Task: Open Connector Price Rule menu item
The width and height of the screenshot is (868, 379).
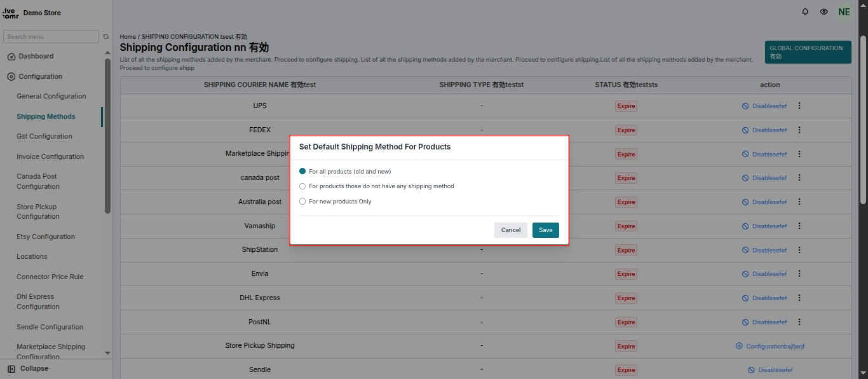Action: pyautogui.click(x=50, y=277)
